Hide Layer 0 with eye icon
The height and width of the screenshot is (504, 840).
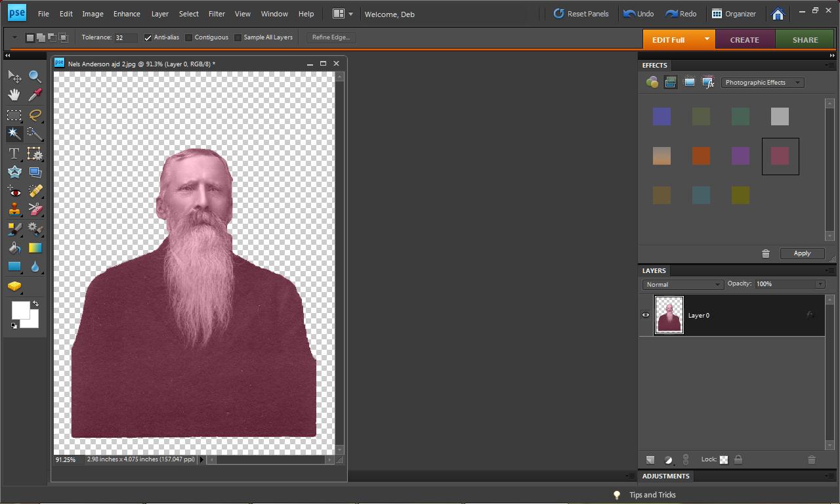click(646, 315)
